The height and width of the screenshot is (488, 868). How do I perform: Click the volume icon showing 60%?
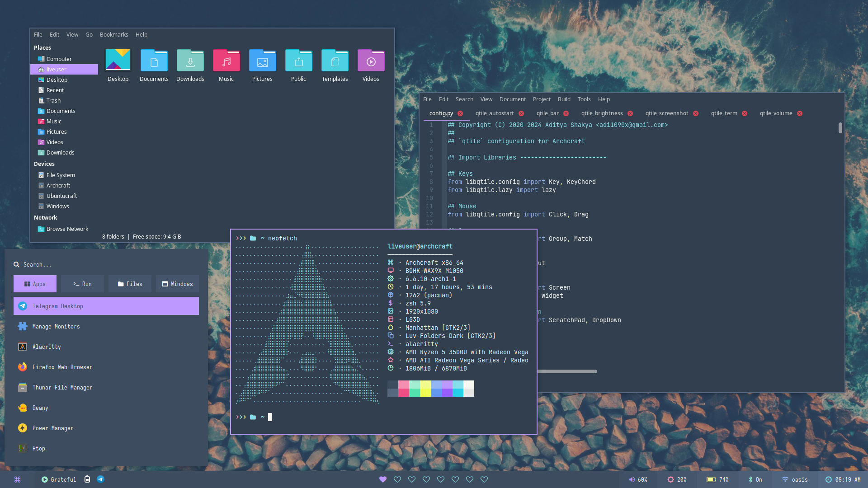(632, 480)
